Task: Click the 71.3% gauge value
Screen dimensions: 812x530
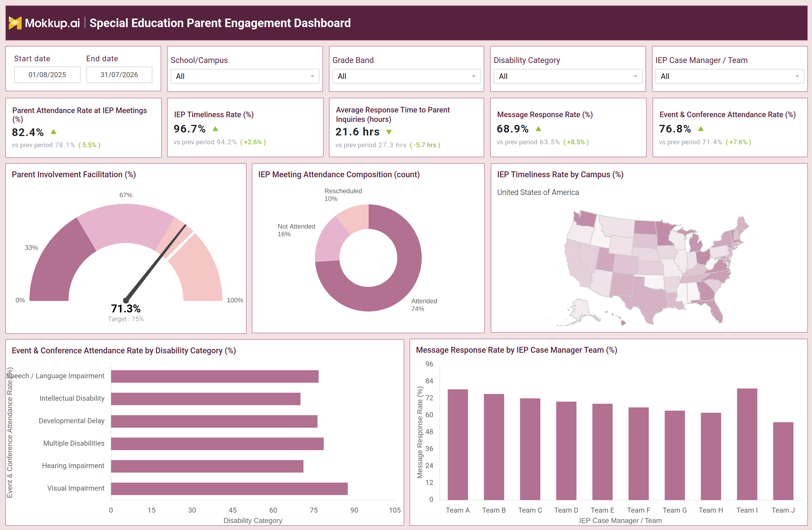Action: click(126, 309)
